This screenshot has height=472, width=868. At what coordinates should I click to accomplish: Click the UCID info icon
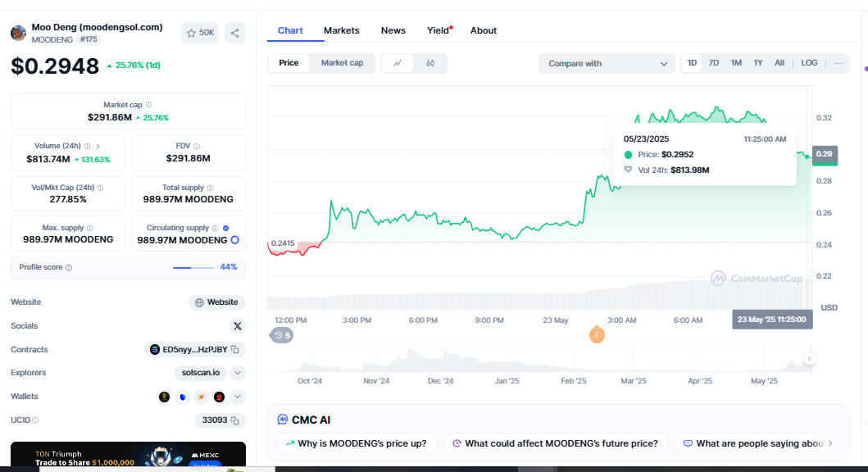[35, 420]
